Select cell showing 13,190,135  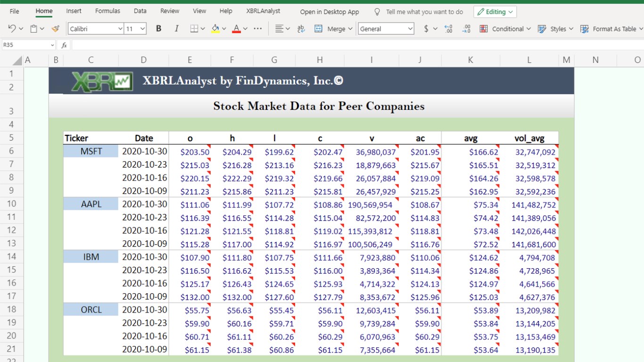pyautogui.click(x=529, y=350)
